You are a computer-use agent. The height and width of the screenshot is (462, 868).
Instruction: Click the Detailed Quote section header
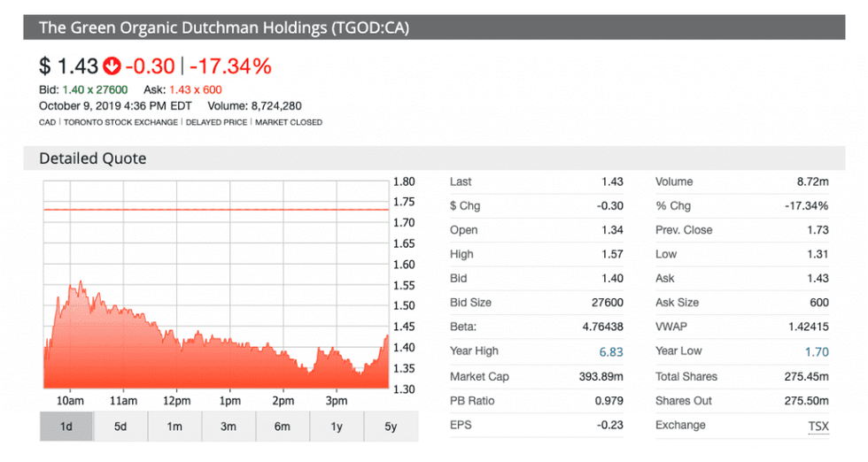pos(92,158)
